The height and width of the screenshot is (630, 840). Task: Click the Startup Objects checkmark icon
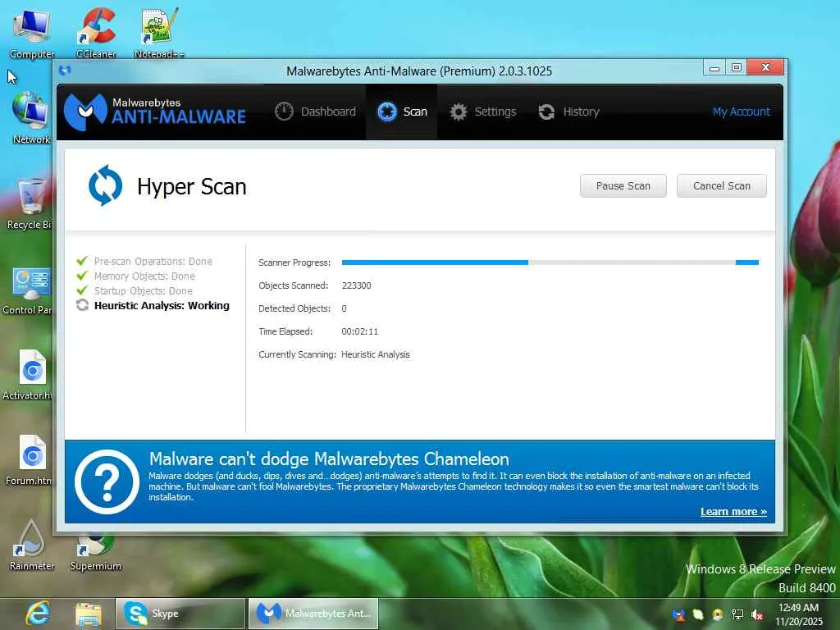pos(82,290)
